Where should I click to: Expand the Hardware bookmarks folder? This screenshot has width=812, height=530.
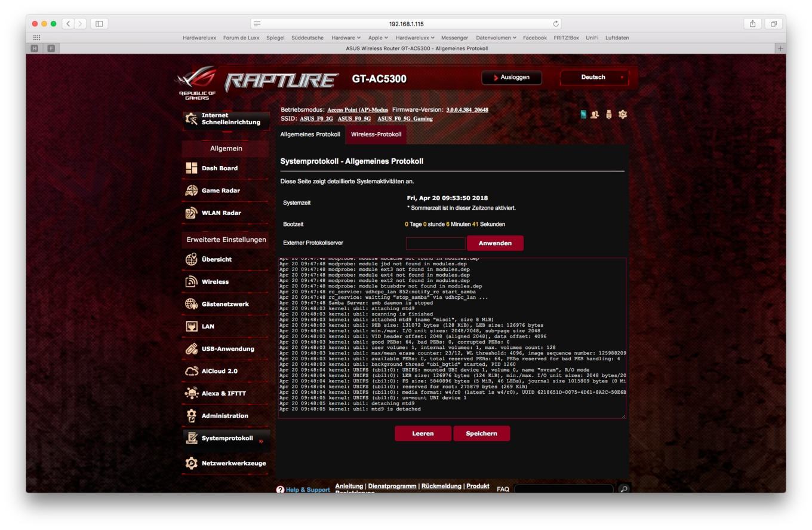click(x=346, y=38)
